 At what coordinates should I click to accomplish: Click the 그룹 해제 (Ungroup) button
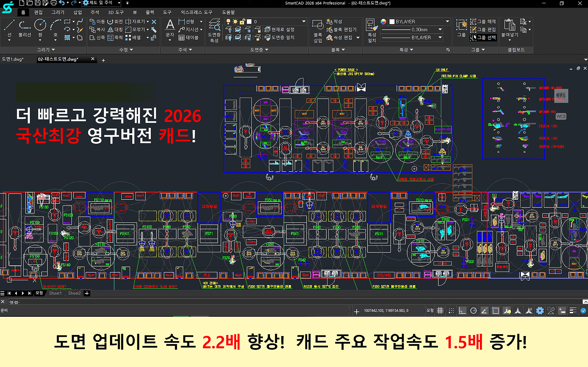coord(483,21)
